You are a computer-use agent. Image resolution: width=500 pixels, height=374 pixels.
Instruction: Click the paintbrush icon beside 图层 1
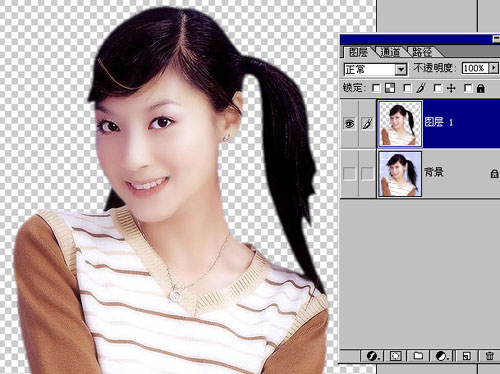[x=367, y=124]
